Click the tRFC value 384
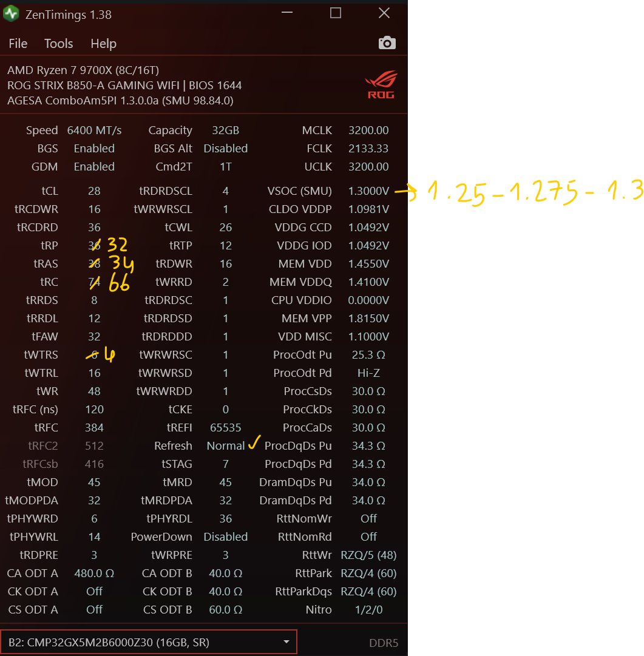The width and height of the screenshot is (644, 656). point(94,428)
